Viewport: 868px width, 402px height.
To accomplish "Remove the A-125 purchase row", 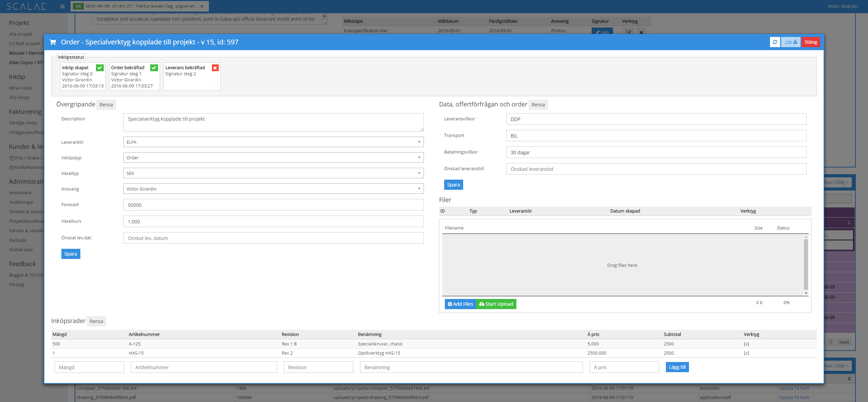I will click(x=746, y=344).
